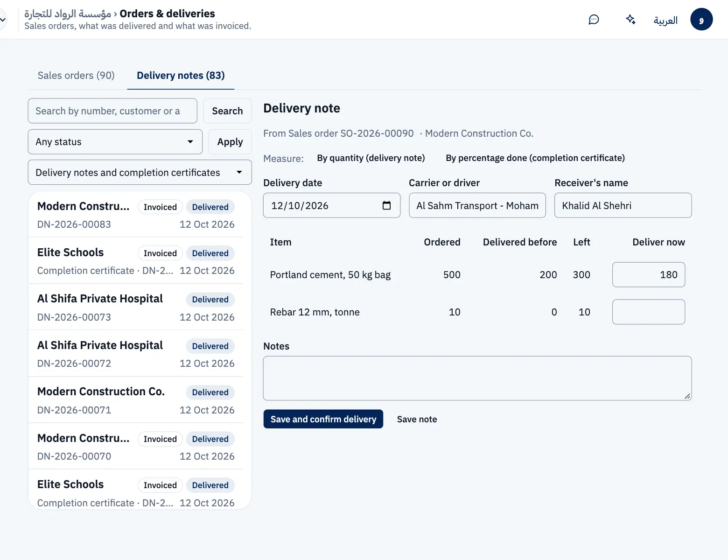
Task: Open delivery note DN-2026-00071
Action: pos(136,400)
